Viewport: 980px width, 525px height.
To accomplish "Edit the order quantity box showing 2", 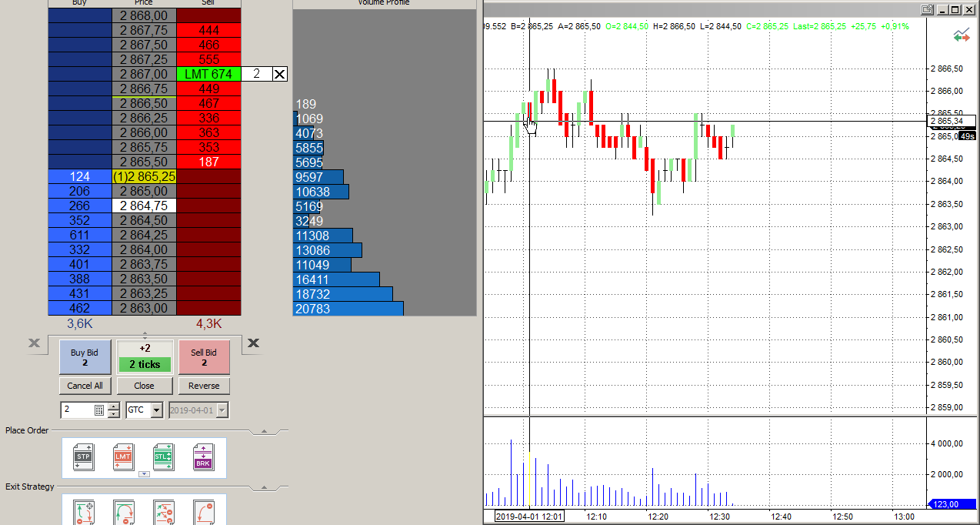I will coord(256,74).
